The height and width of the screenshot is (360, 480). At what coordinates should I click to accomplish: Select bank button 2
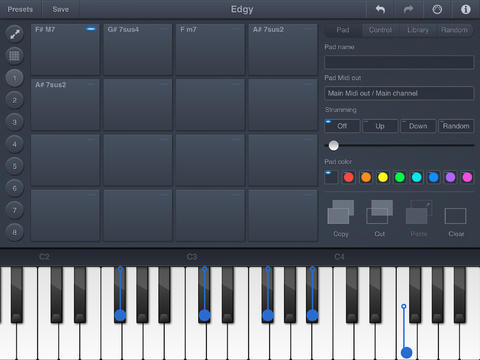point(14,100)
